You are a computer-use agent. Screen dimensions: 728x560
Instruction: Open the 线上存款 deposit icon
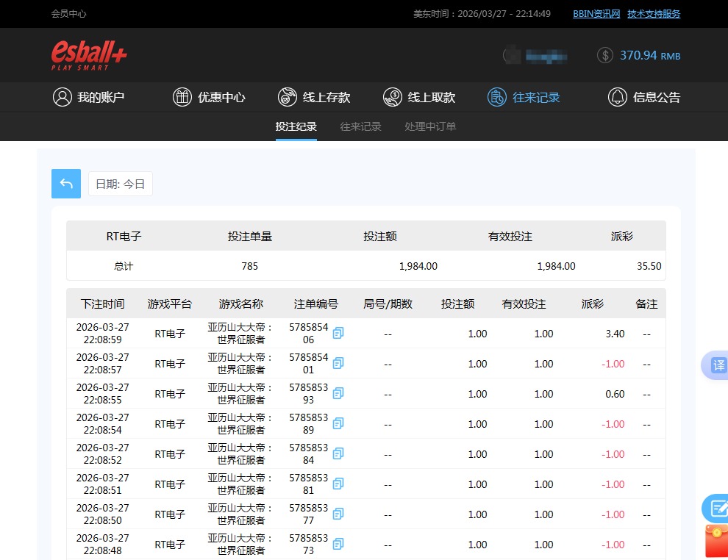pyautogui.click(x=287, y=96)
